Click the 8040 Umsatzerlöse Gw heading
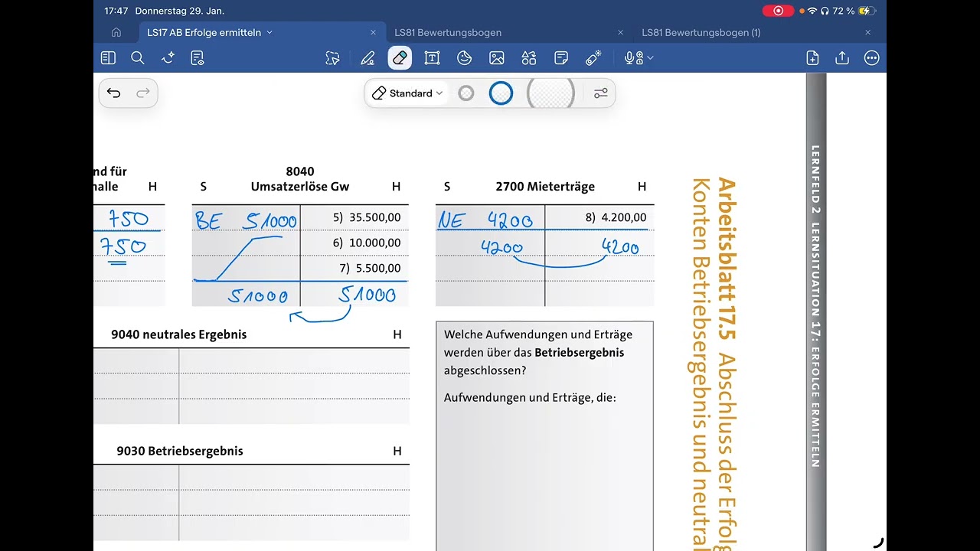 click(300, 179)
